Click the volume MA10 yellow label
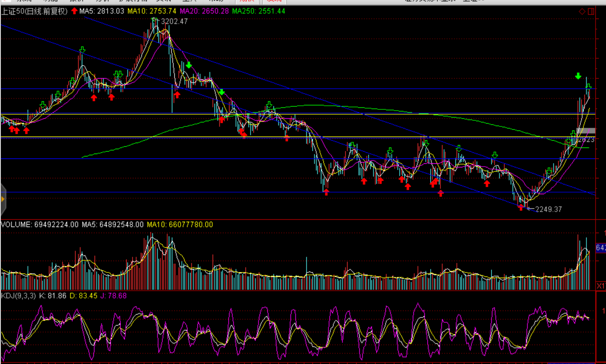 point(180,225)
